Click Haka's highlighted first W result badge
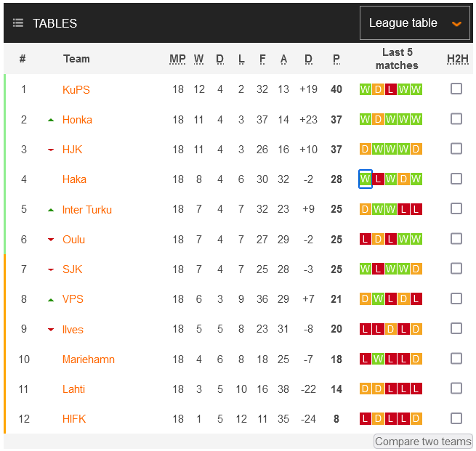The width and height of the screenshot is (476, 451). pyautogui.click(x=366, y=179)
